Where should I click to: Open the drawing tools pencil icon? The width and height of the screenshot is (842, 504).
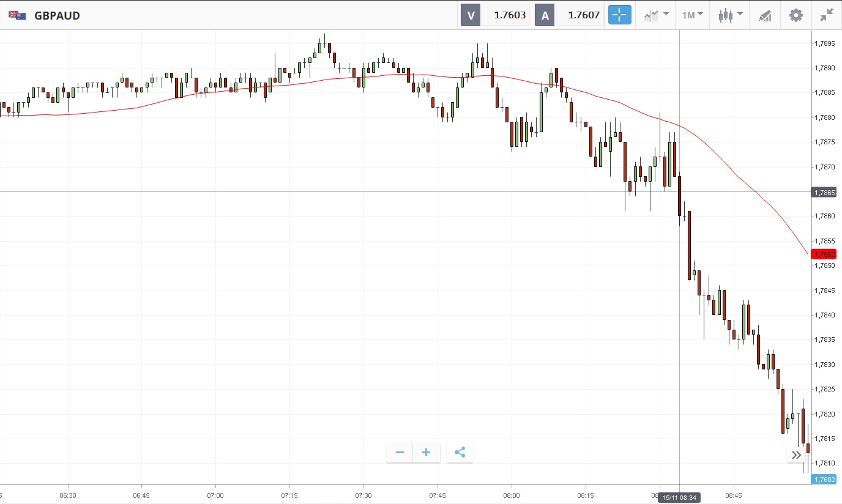tap(765, 15)
